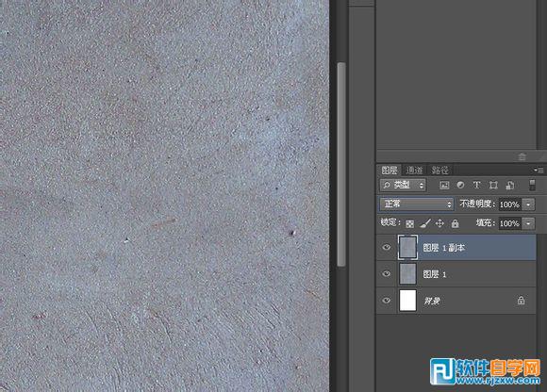The height and width of the screenshot is (392, 547).
Task: Lock layer position move icon
Action: click(439, 223)
